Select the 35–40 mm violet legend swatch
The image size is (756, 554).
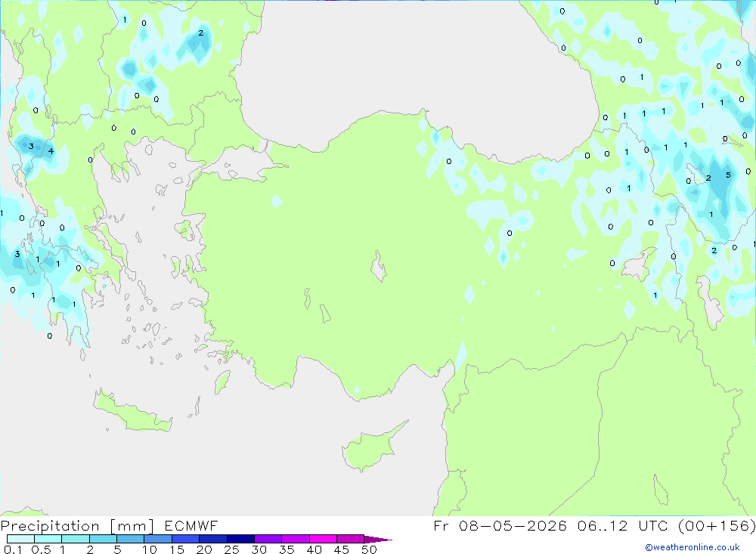pyautogui.click(x=295, y=539)
